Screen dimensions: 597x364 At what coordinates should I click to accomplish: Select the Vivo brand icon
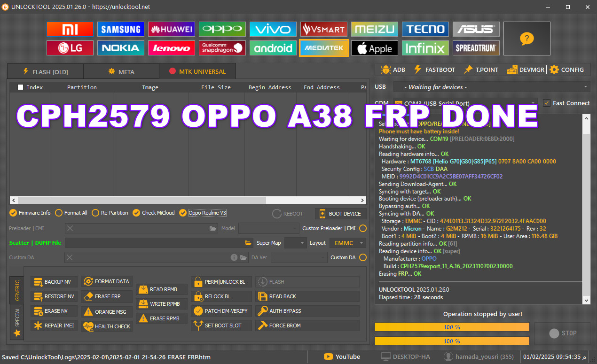[x=273, y=29]
